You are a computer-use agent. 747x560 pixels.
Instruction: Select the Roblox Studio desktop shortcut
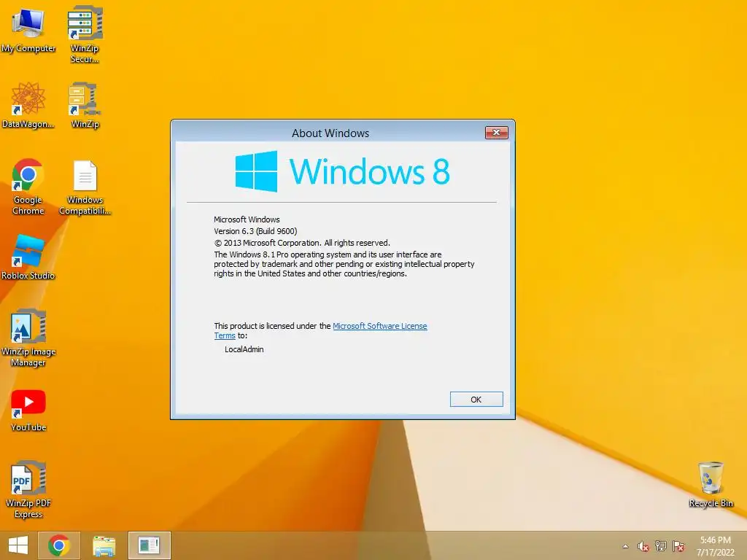coord(28,257)
